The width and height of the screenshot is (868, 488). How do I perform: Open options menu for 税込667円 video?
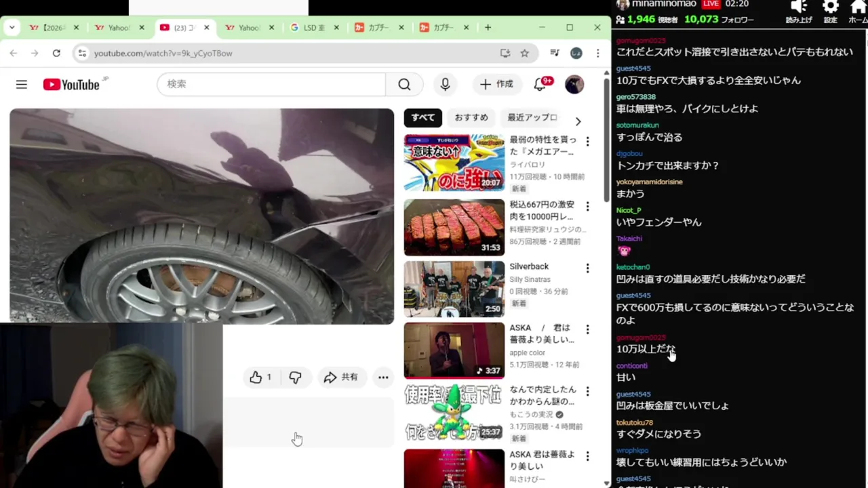tap(587, 206)
